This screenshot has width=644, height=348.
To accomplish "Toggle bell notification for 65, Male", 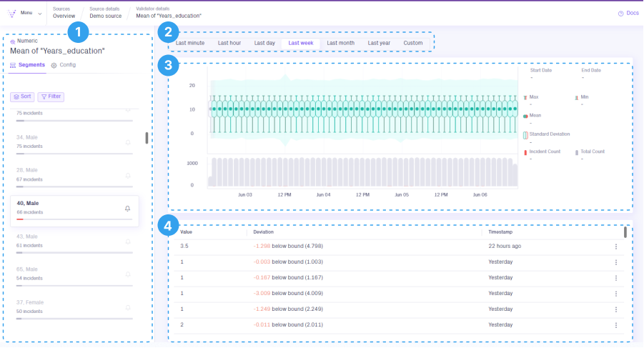I will [x=128, y=274].
